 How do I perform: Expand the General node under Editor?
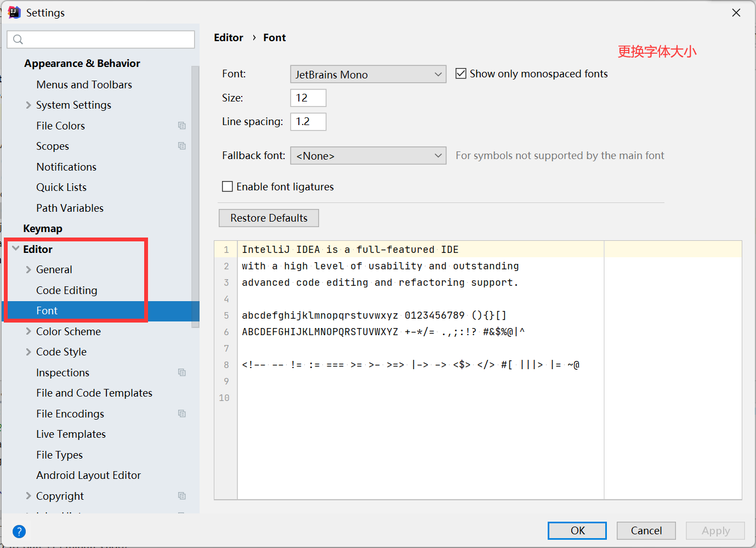29,269
